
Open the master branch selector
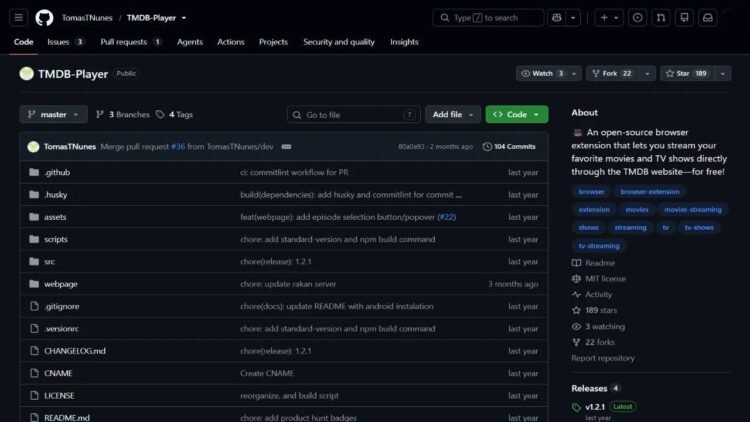pos(54,114)
